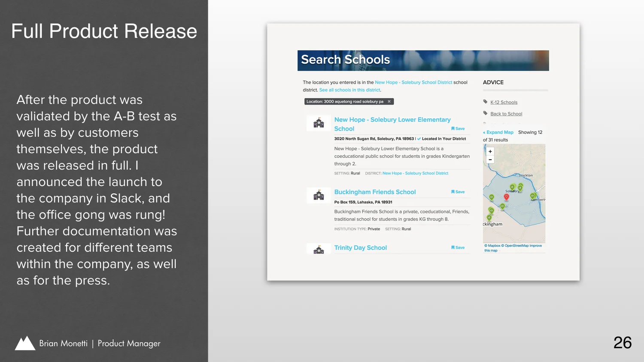Click the Located In Your District checkmark label
Image resolution: width=644 pixels, height=362 pixels.
[441, 139]
